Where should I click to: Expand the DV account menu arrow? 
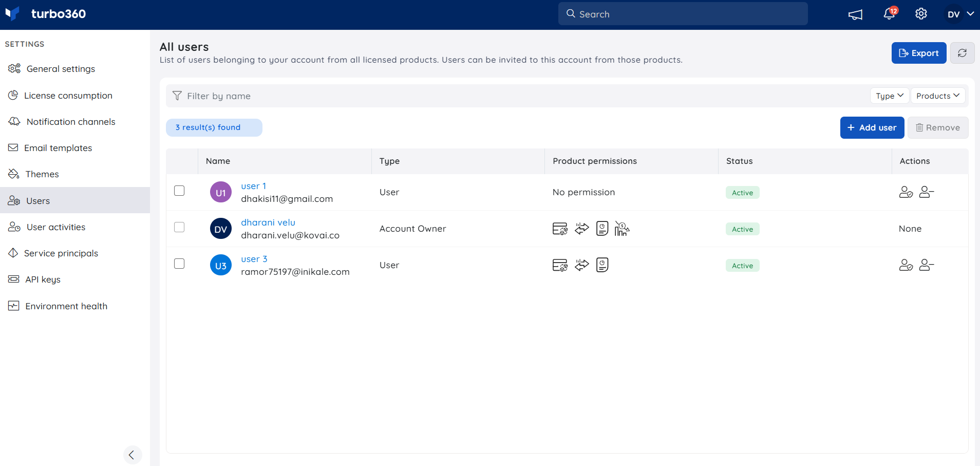[x=970, y=14]
